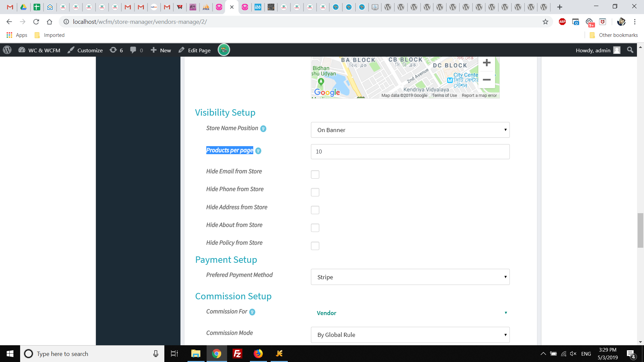Open File Explorer from taskbar
644x362 pixels.
[x=196, y=354]
